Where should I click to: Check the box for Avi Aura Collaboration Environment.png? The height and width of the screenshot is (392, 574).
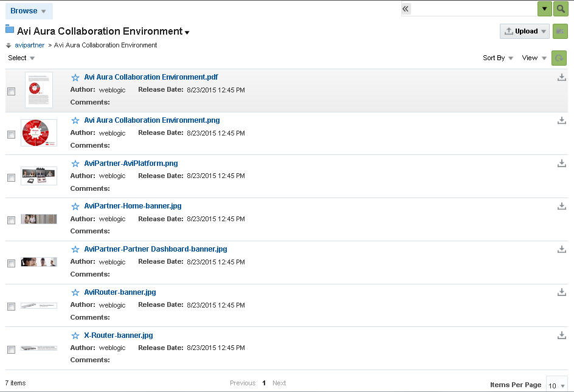[x=11, y=135]
